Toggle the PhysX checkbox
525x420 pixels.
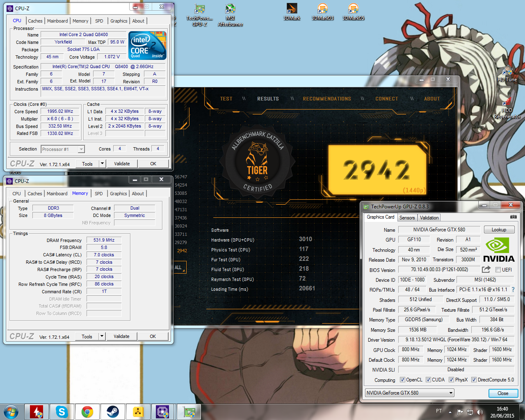451,380
